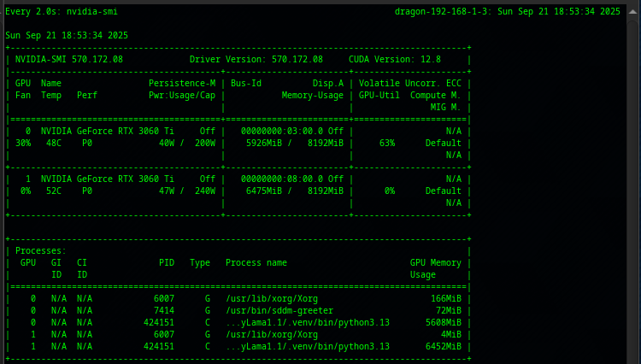641x364 pixels.
Task: Click process '/usr/bin/sddm-greeter'
Action: 279,310
